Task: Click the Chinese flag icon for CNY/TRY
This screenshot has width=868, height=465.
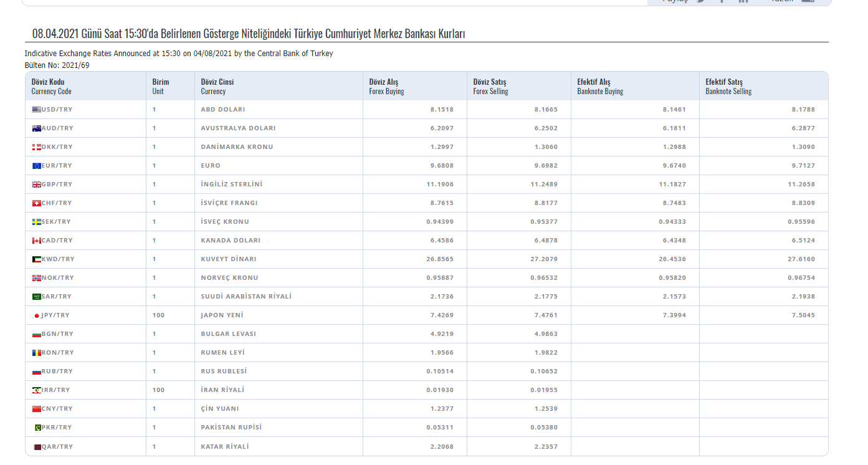Action: [x=36, y=409]
